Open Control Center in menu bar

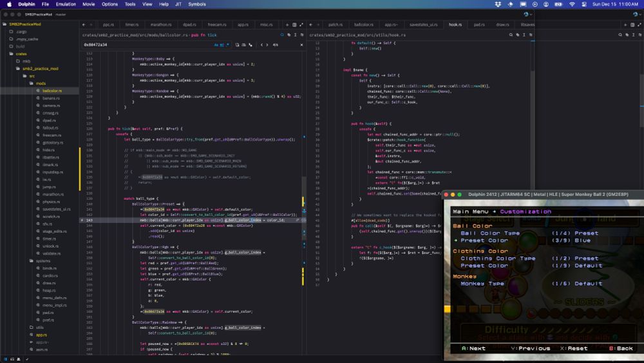(583, 4)
